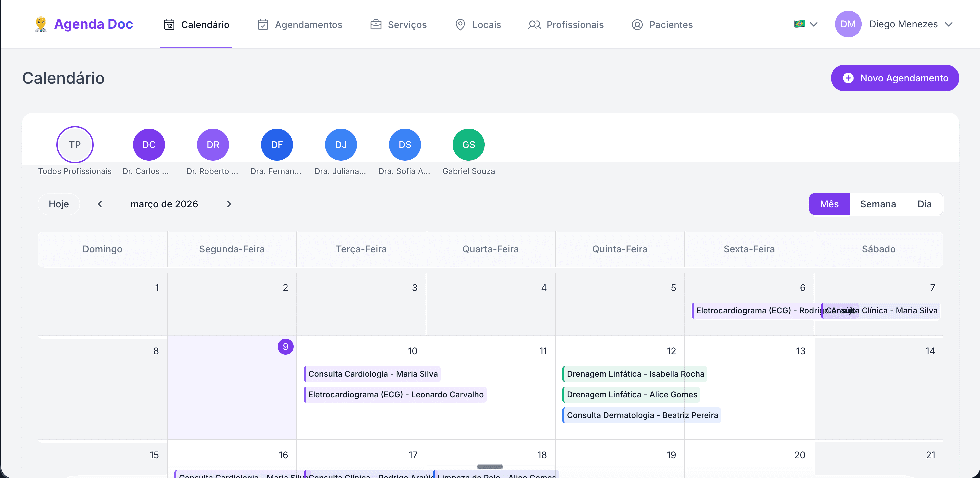Click the next month chevron arrow
Viewport: 980px width, 478px height.
tap(228, 204)
